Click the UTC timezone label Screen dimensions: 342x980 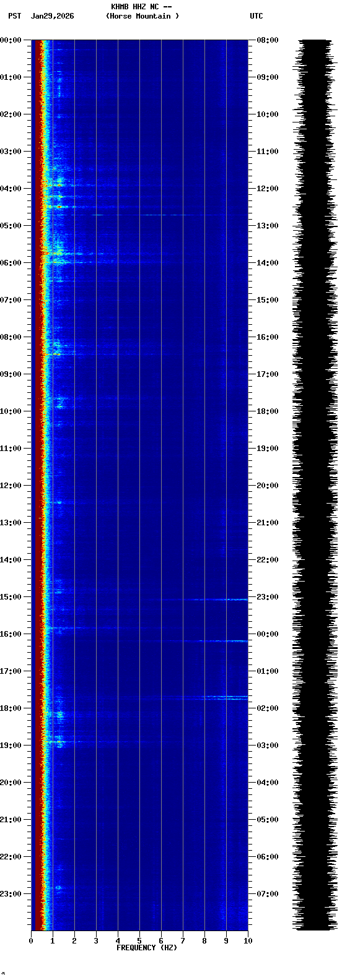[x=256, y=16]
